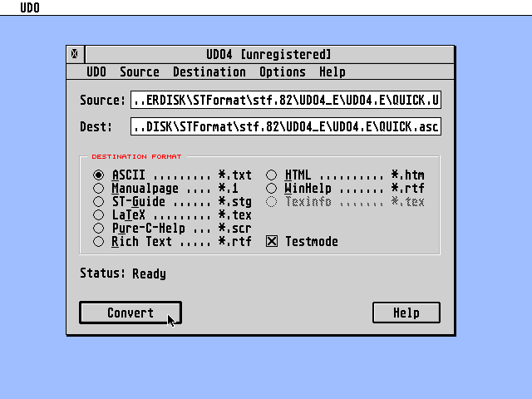Toggle the Testmode checkbox

click(x=272, y=242)
